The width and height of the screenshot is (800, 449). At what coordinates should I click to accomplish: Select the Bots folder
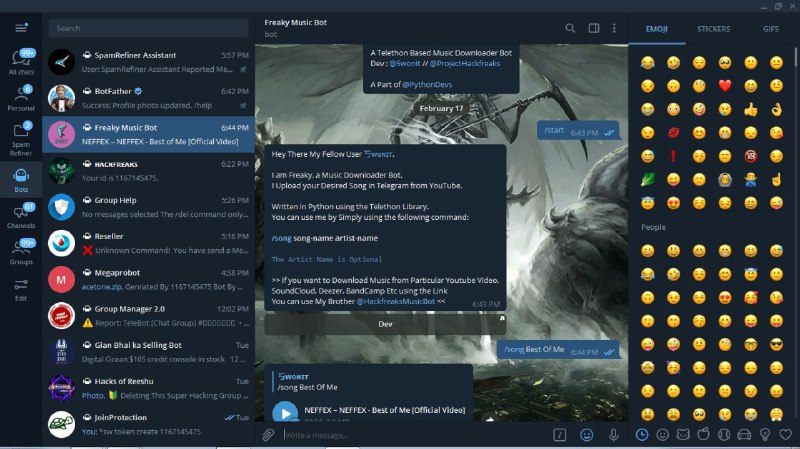tap(21, 179)
